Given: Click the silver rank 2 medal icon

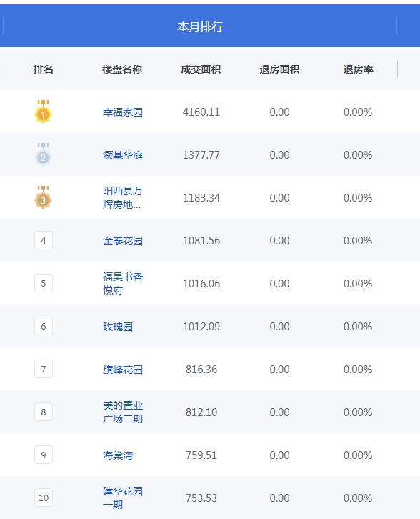Looking at the screenshot, I should [x=43, y=154].
